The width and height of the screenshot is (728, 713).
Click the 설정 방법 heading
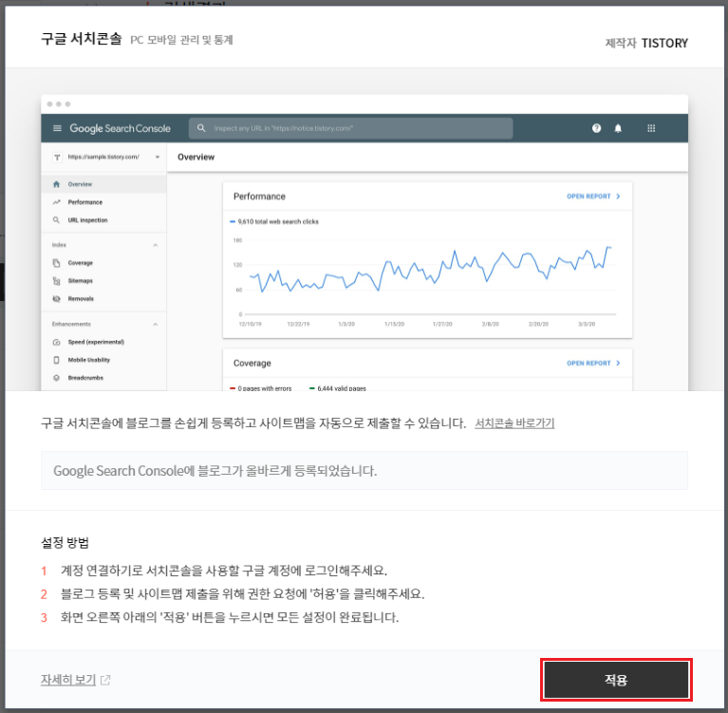(65, 542)
